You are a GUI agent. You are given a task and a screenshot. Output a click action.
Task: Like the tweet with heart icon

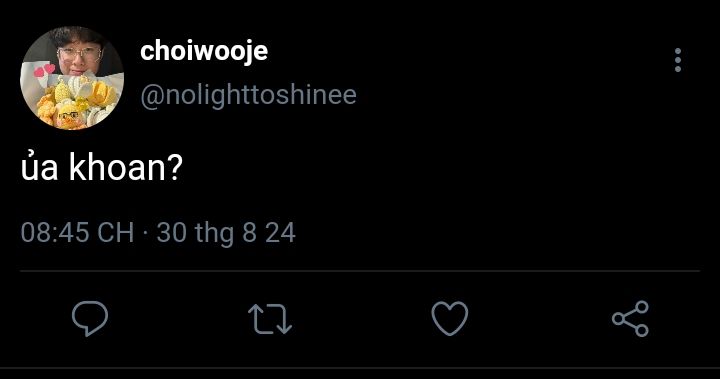tap(450, 318)
